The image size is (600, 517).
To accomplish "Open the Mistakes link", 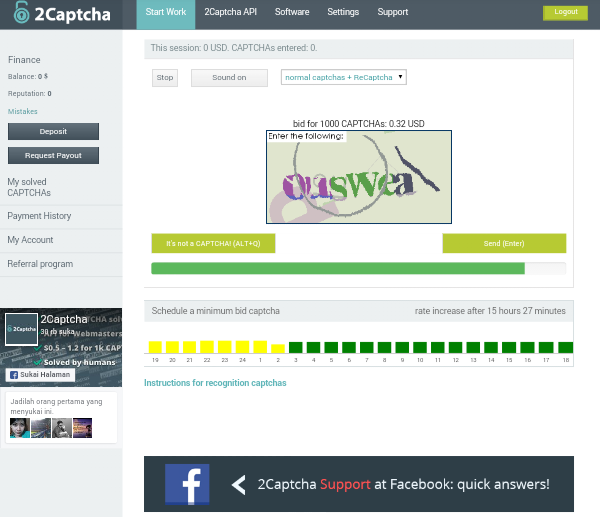I will click(23, 111).
